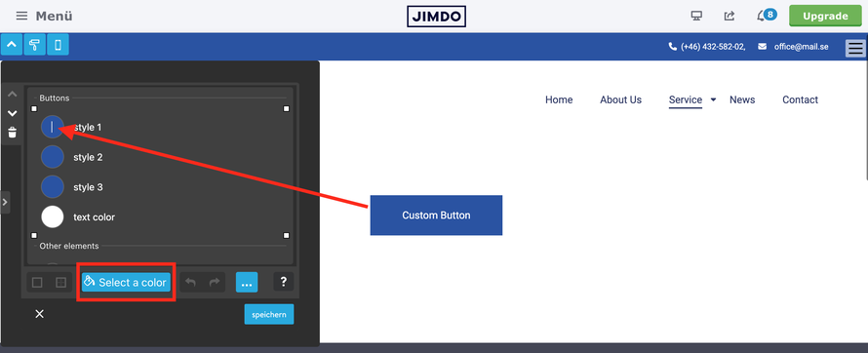
Task: Click the phone number (+46) 432-582-02
Action: click(x=713, y=47)
